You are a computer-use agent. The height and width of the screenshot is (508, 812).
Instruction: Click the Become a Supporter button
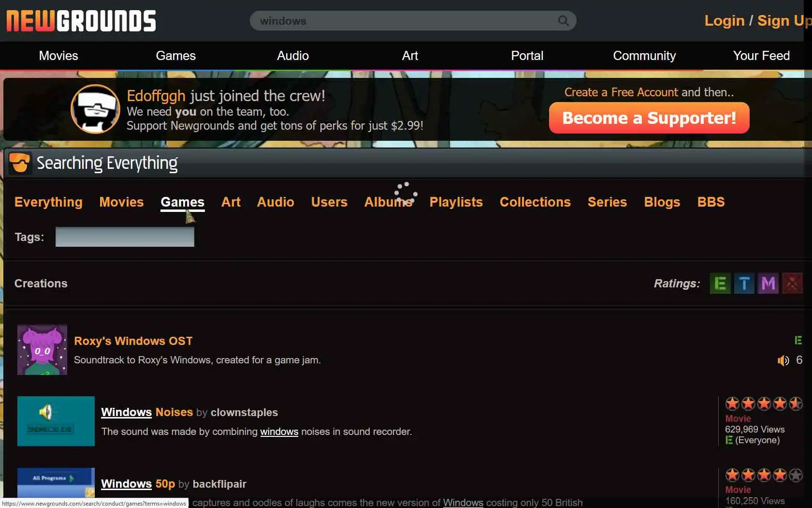pyautogui.click(x=649, y=118)
